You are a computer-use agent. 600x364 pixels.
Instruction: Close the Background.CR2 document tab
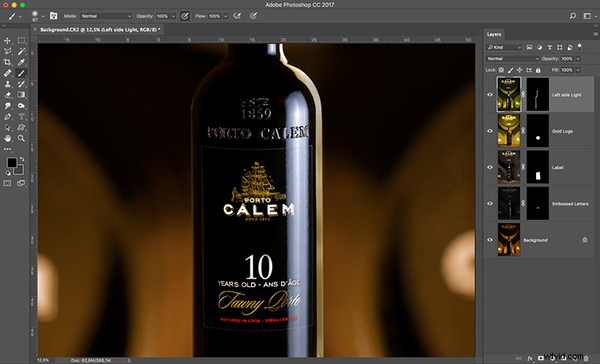[35, 30]
